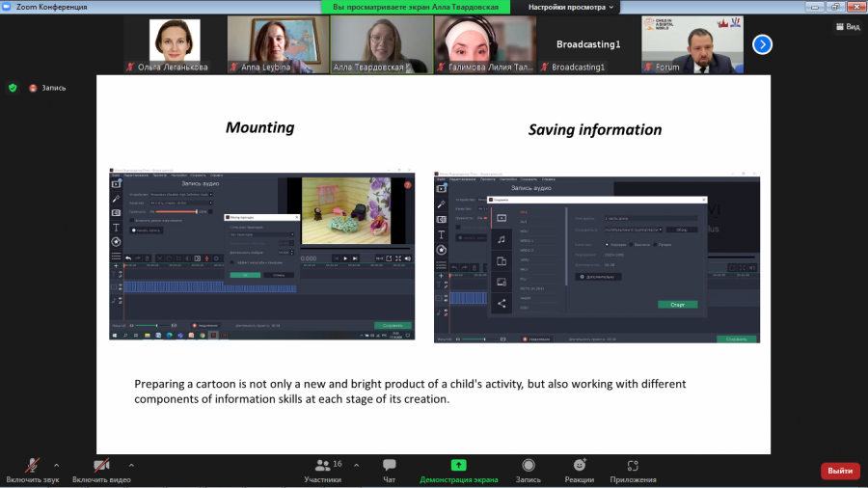Expand video options arrow beside Включить видео
This screenshot has width=868, height=488.
click(131, 465)
